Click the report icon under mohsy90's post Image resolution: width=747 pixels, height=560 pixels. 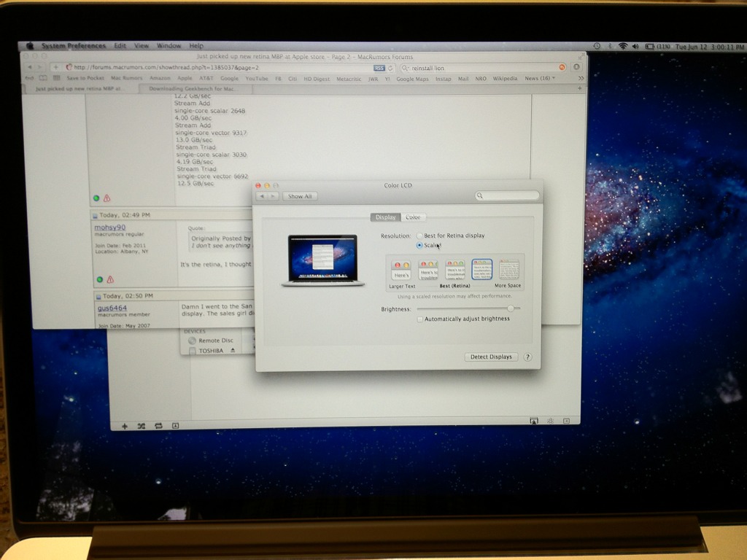point(111,279)
